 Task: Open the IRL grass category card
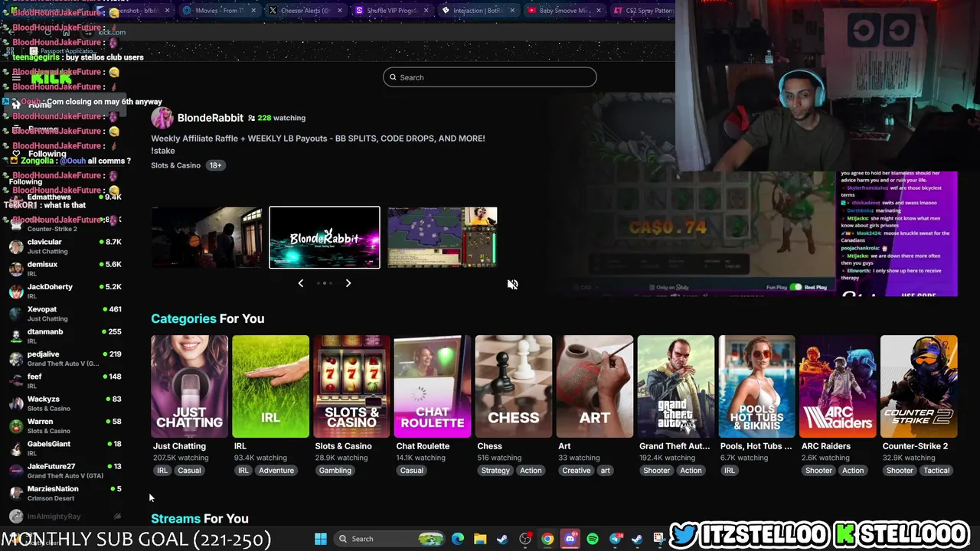coord(270,386)
